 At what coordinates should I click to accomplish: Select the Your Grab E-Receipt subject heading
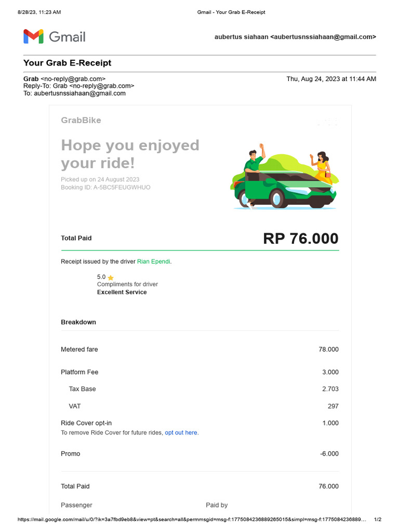pos(67,63)
